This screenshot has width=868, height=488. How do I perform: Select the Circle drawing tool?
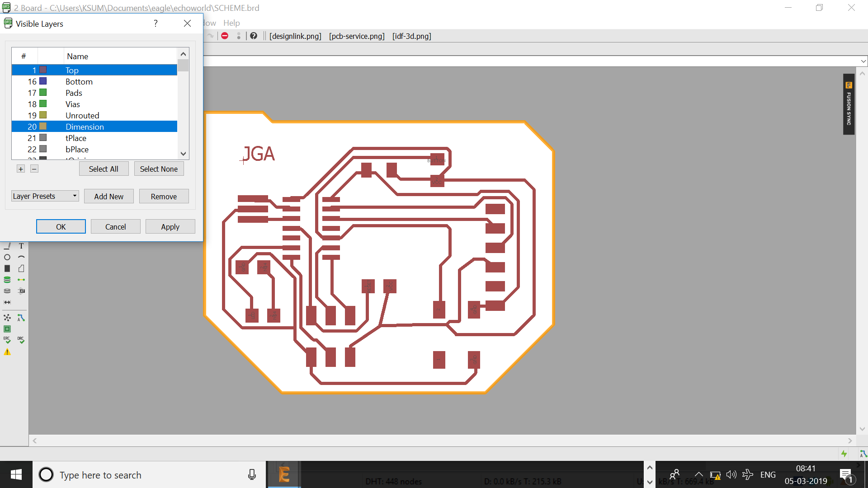pos(7,257)
